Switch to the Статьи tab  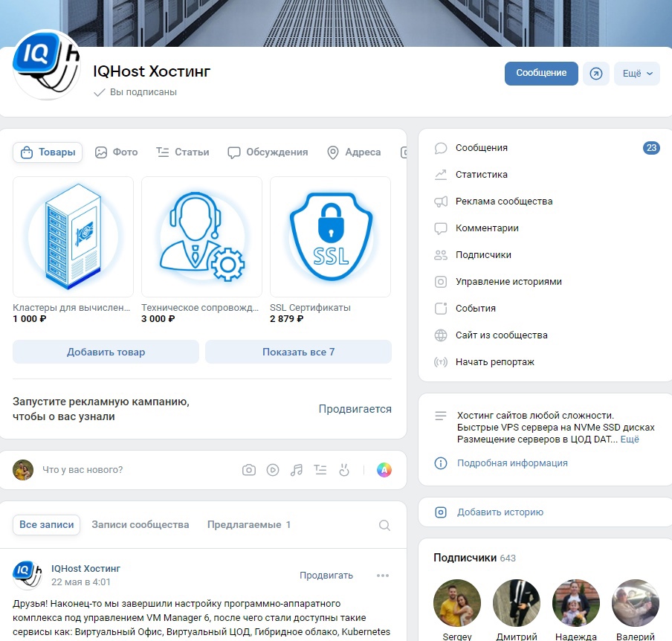tap(183, 152)
